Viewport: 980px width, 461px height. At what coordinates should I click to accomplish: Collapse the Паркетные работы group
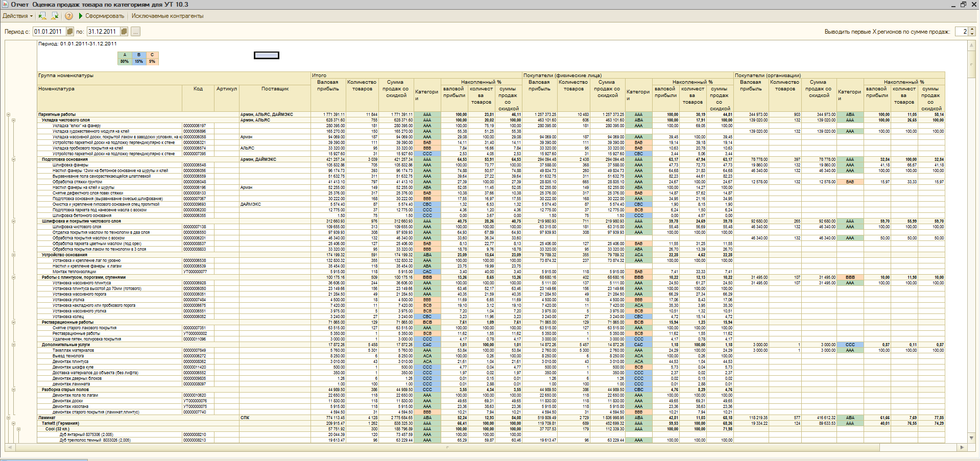pyautogui.click(x=8, y=114)
